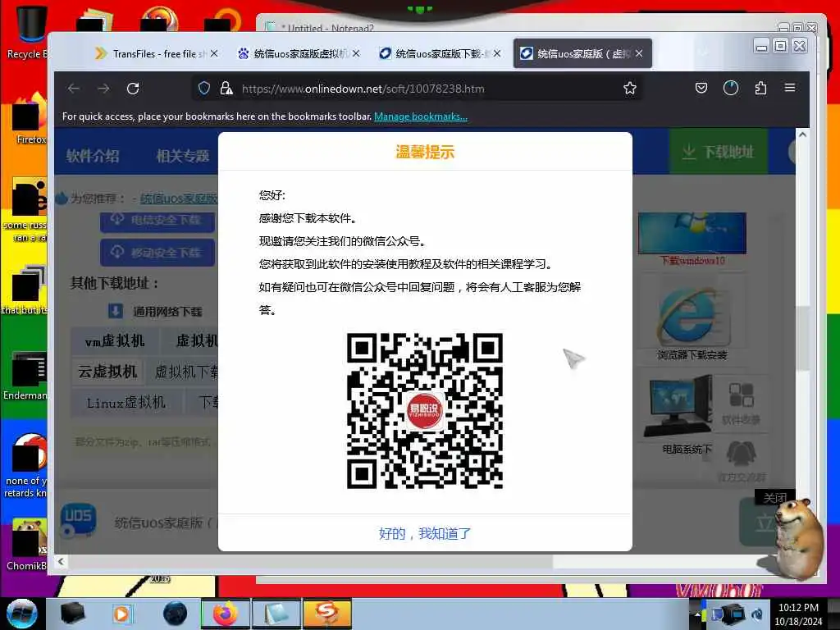Open the Linux虚拟机 tag
The width and height of the screenshot is (840, 630).
point(126,403)
